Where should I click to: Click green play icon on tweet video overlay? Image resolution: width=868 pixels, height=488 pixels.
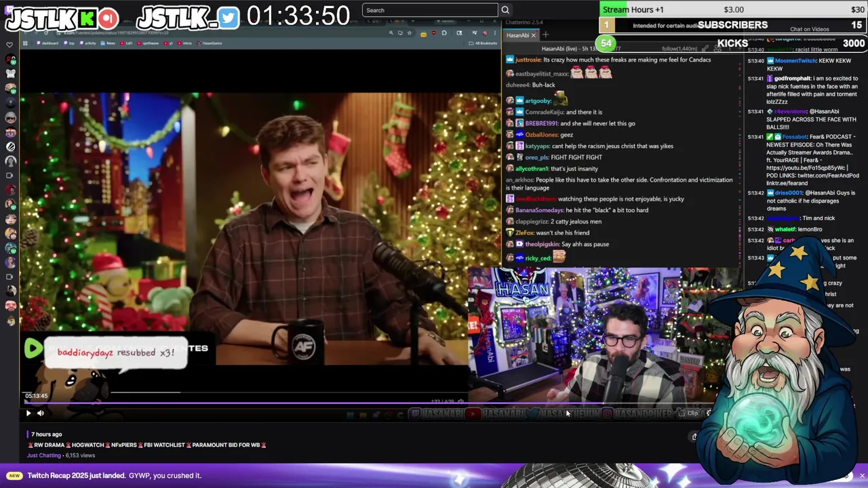[33, 348]
